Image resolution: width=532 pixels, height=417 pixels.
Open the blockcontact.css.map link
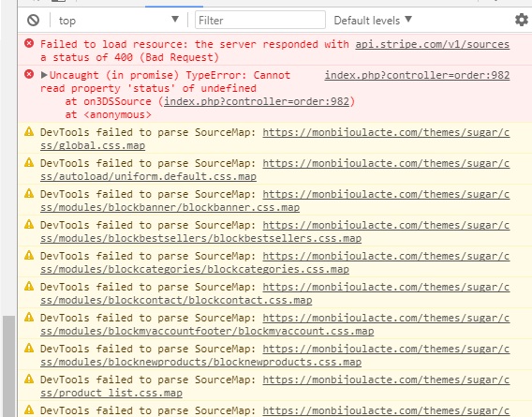(x=274, y=293)
